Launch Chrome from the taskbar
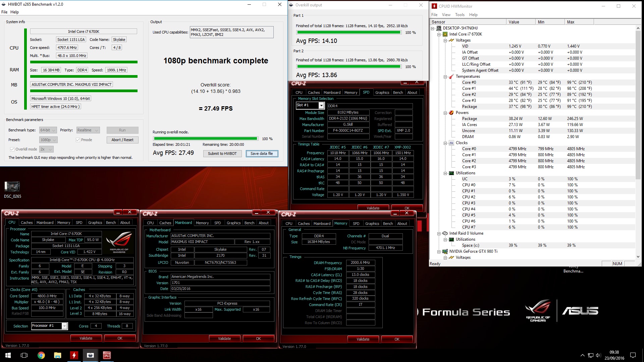 tap(41, 355)
